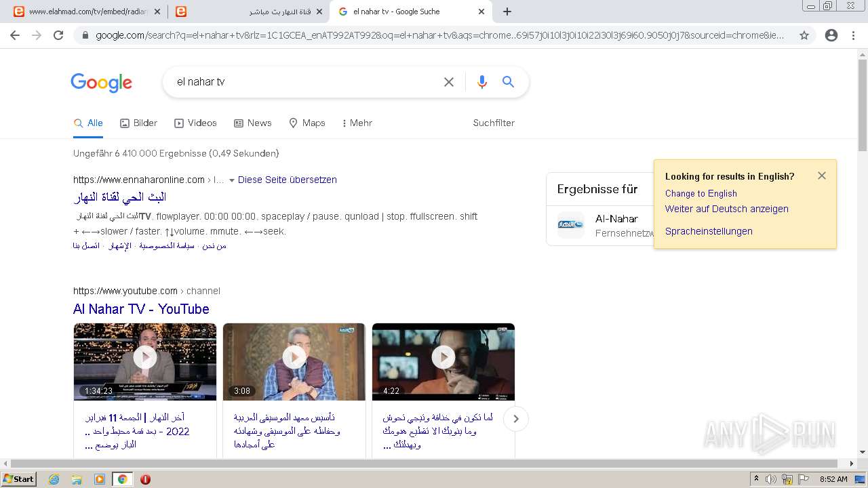Click 'Weiter auf Deutsch anzeigen'
868x488 pixels.
pos(727,209)
